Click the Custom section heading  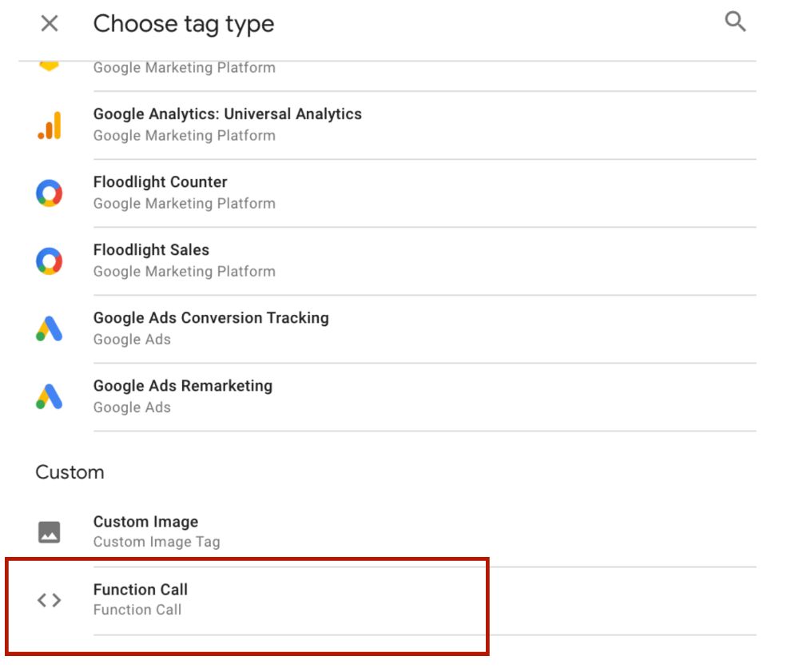70,472
